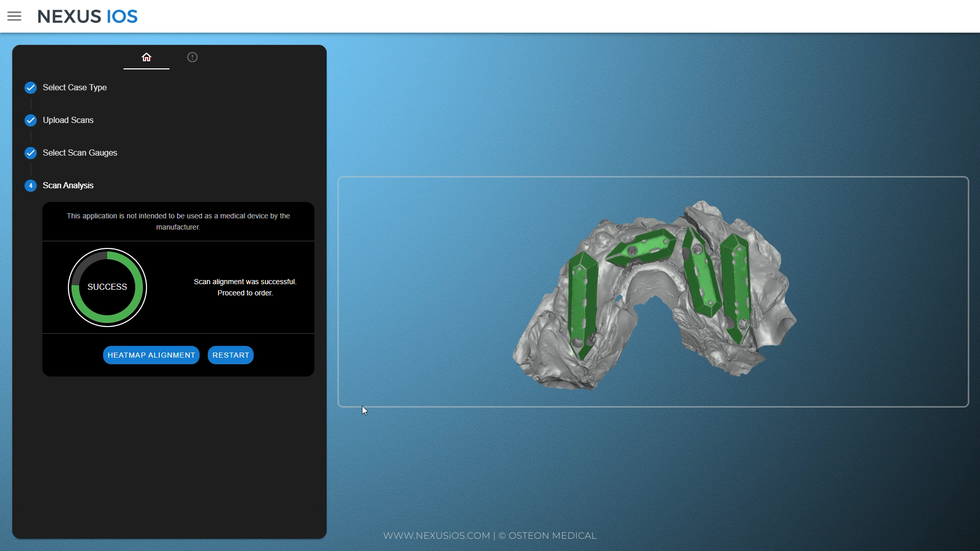Screen dimensions: 980x551
Task: Open the alert notifications tab icon
Action: tap(192, 57)
